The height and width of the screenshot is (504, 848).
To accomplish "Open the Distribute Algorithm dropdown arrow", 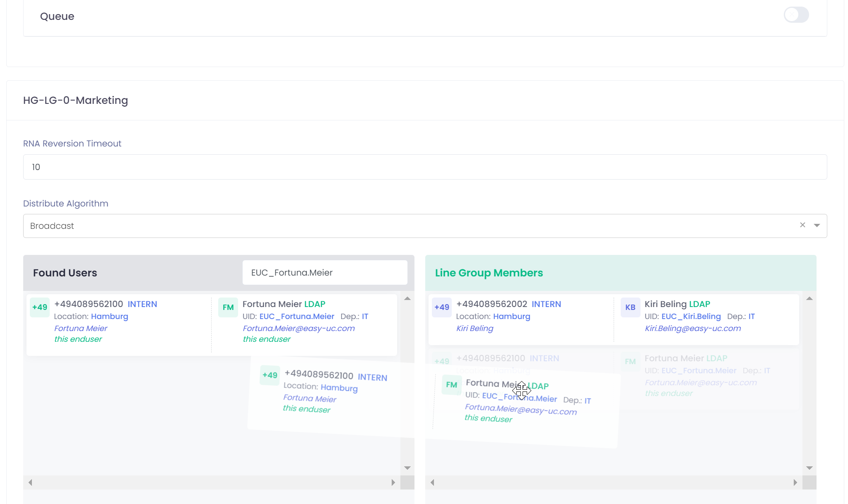I will (817, 226).
